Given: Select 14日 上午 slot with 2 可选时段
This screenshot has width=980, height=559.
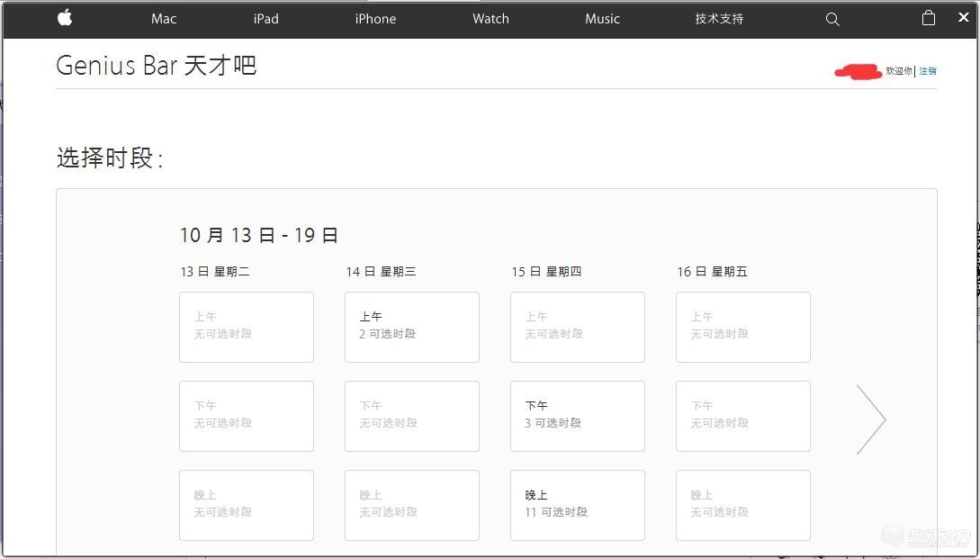Looking at the screenshot, I should pyautogui.click(x=412, y=327).
